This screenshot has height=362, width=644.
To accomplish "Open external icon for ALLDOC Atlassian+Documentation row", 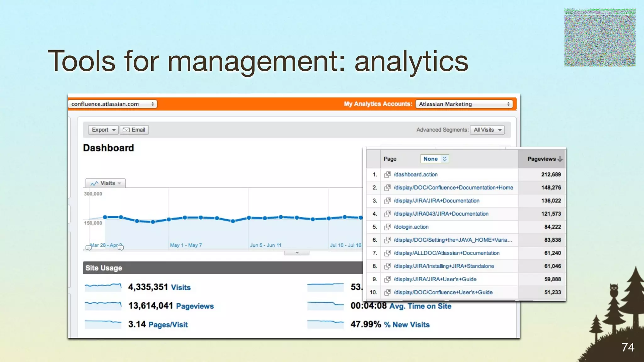I will (388, 253).
